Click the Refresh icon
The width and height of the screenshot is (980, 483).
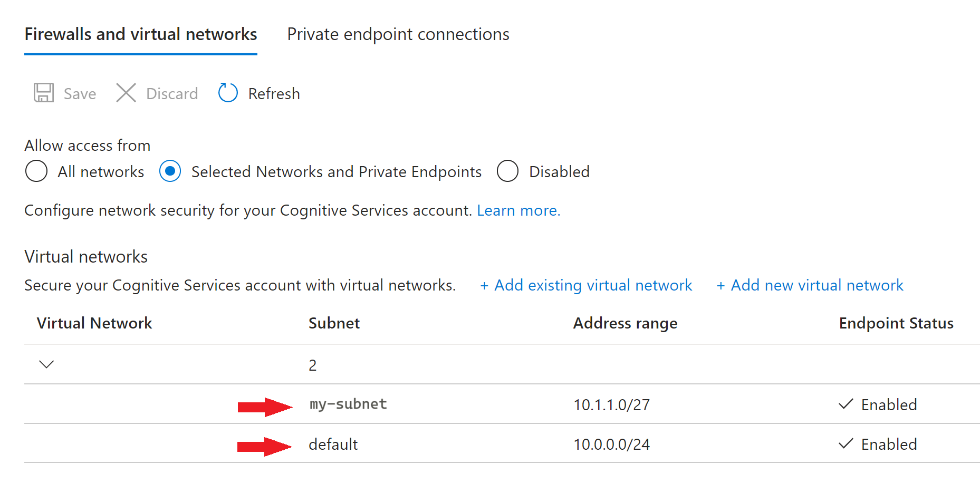[227, 93]
